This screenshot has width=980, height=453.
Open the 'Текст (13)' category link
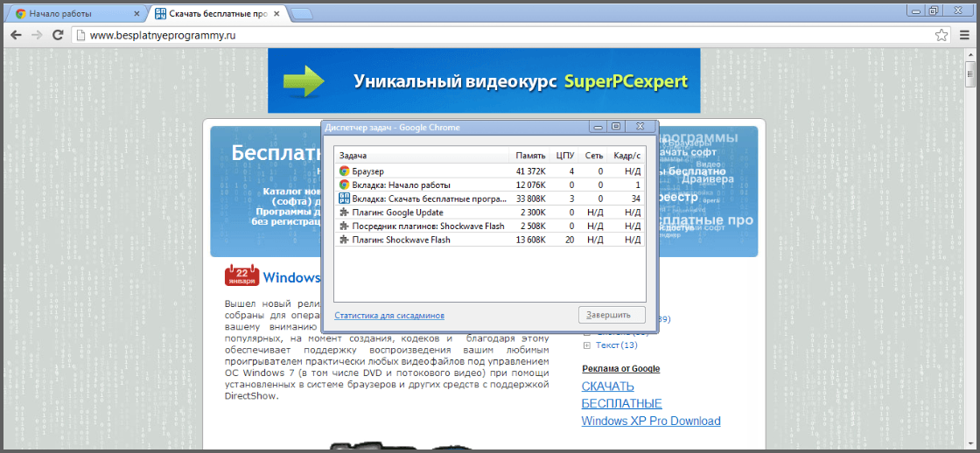[616, 345]
